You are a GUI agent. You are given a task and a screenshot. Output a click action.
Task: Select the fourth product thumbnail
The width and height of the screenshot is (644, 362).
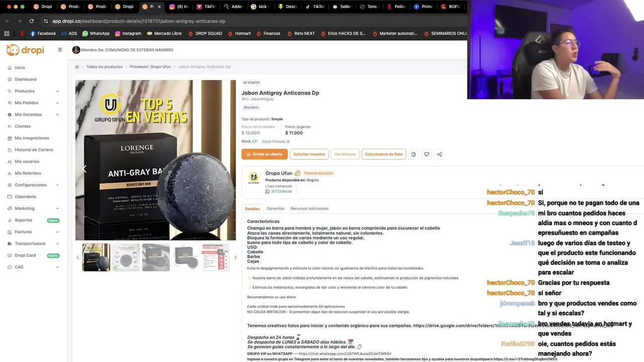tap(186, 257)
